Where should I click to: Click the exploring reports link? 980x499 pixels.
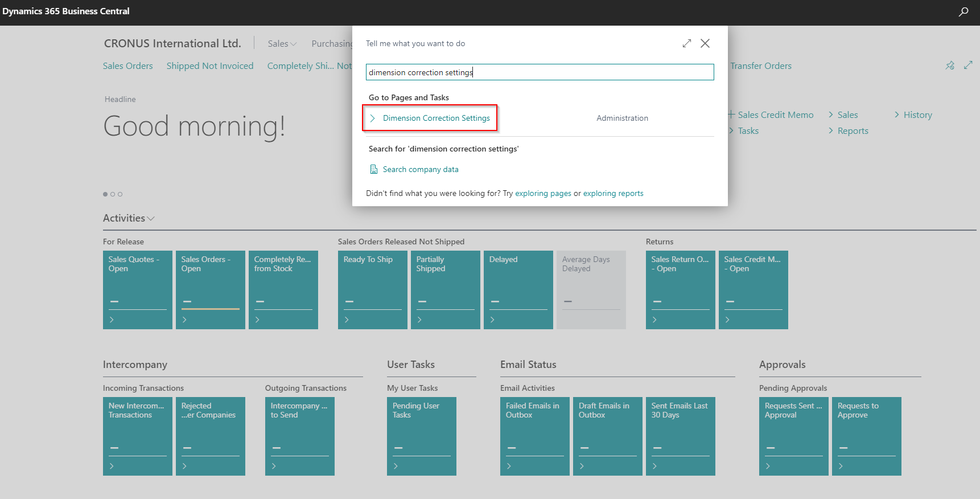click(613, 194)
